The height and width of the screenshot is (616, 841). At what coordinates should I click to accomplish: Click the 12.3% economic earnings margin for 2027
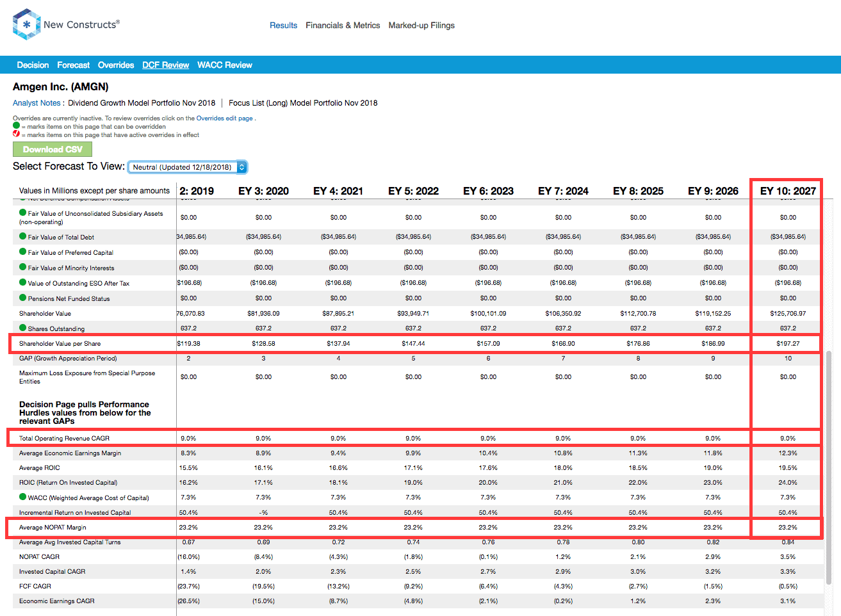coord(788,453)
